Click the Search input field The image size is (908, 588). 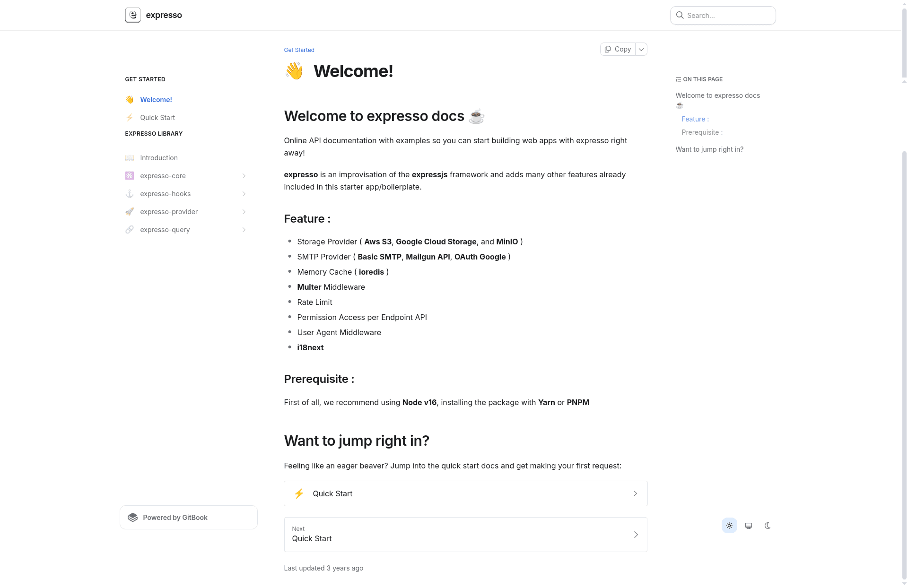[723, 15]
